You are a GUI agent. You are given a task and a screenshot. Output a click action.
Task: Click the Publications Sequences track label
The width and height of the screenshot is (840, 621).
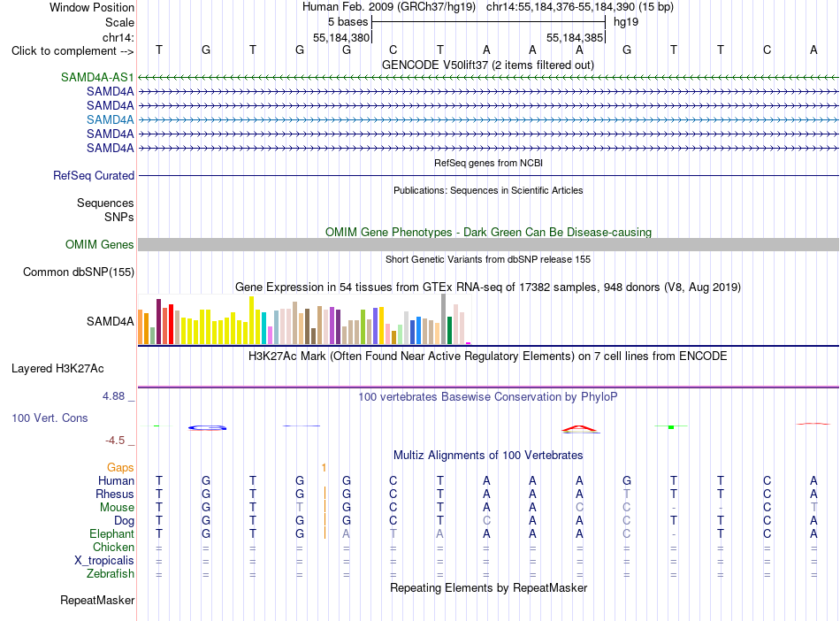coord(105,203)
